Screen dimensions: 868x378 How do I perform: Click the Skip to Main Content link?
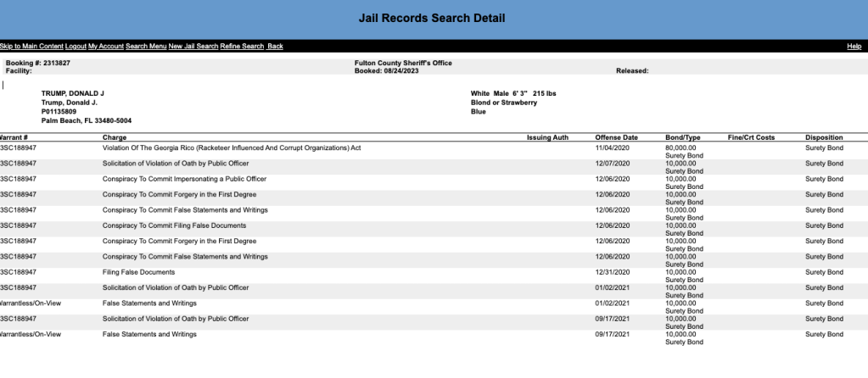[x=31, y=46]
